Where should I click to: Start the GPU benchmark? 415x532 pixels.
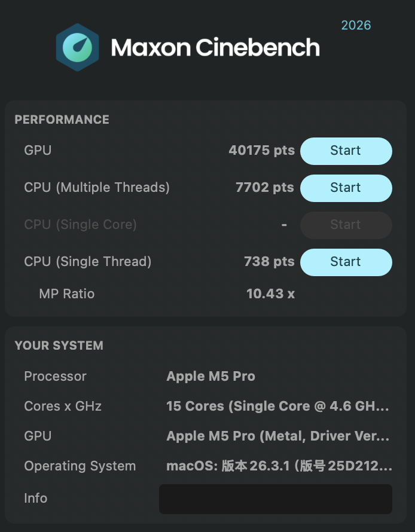click(346, 151)
